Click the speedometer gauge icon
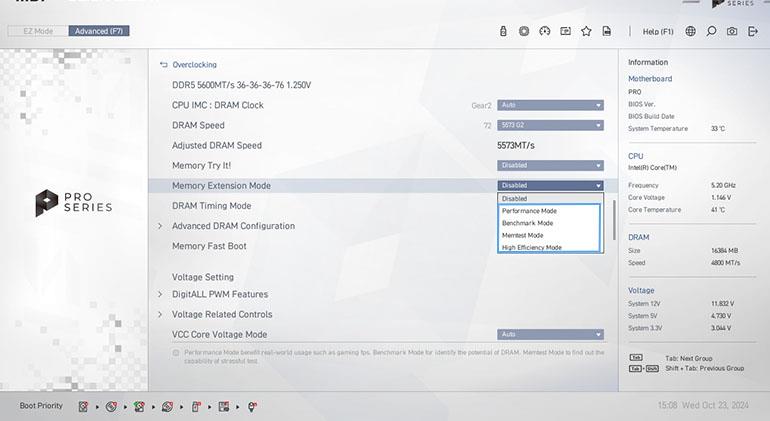The image size is (770, 421). [545, 31]
